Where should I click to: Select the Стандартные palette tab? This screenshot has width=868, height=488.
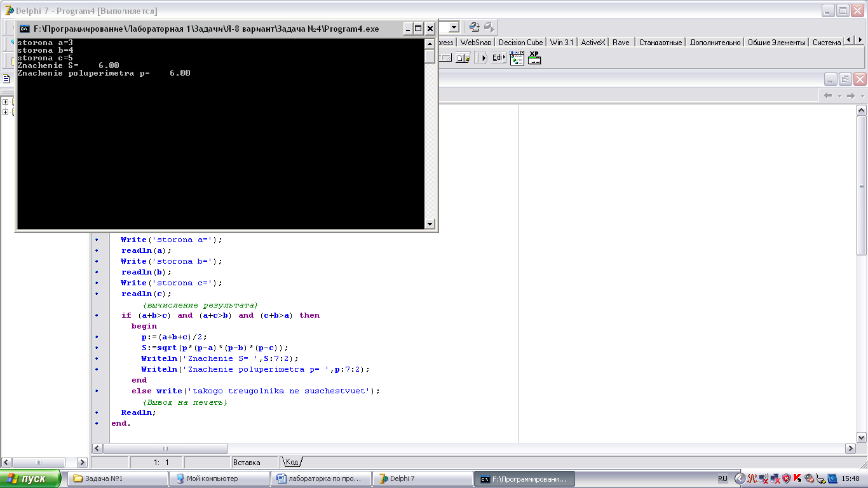click(x=660, y=42)
